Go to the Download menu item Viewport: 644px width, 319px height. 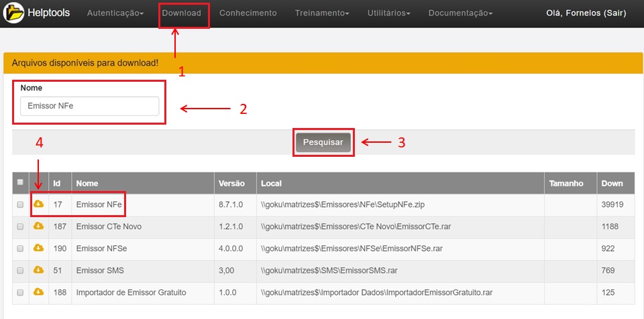pos(182,13)
